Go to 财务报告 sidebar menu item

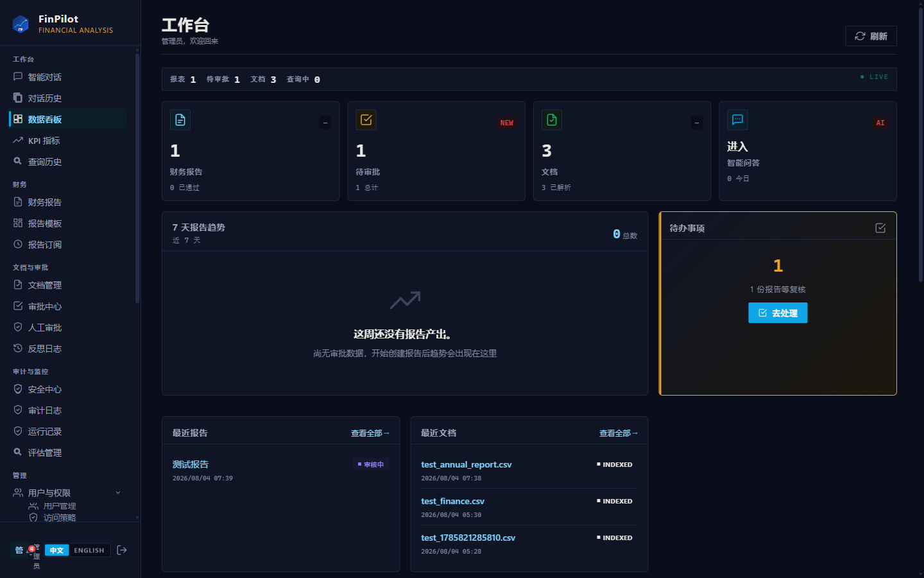click(67, 202)
